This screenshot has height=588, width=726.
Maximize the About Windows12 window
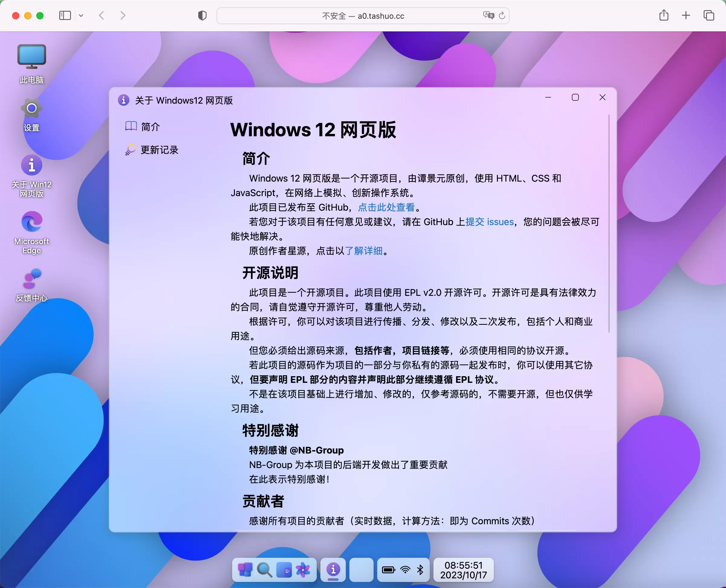pos(575,98)
